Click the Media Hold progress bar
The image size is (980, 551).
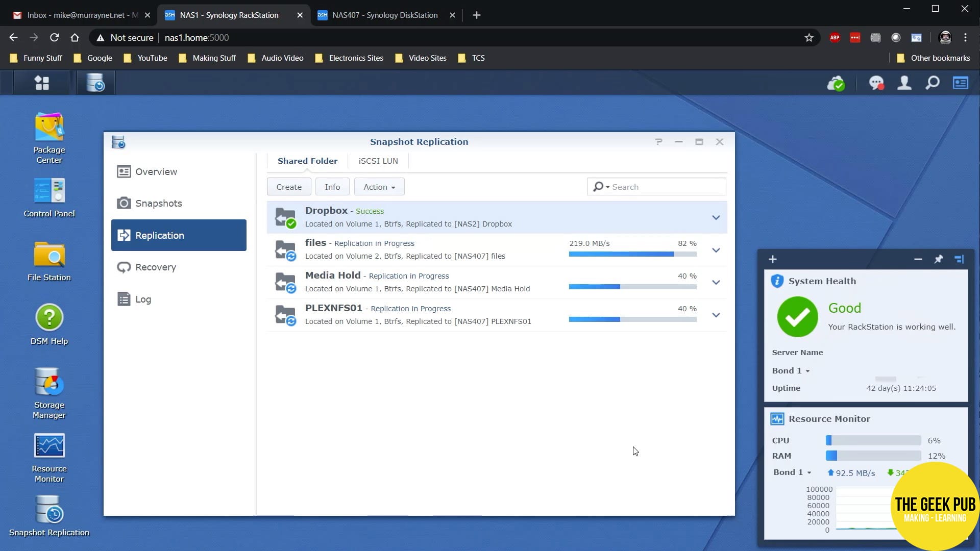click(633, 287)
